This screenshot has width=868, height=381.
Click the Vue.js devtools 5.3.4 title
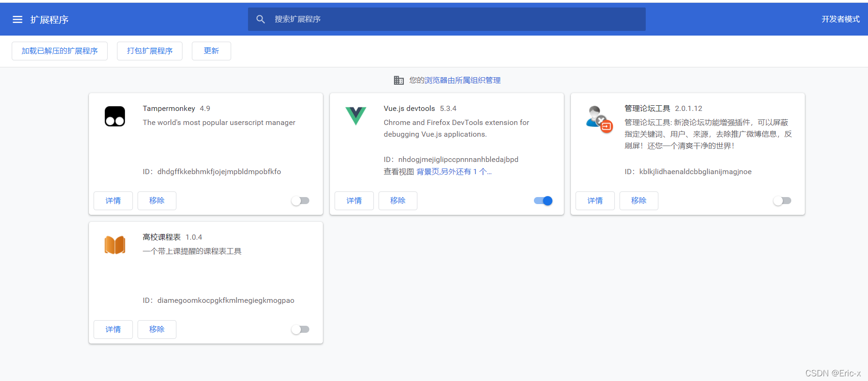click(420, 109)
